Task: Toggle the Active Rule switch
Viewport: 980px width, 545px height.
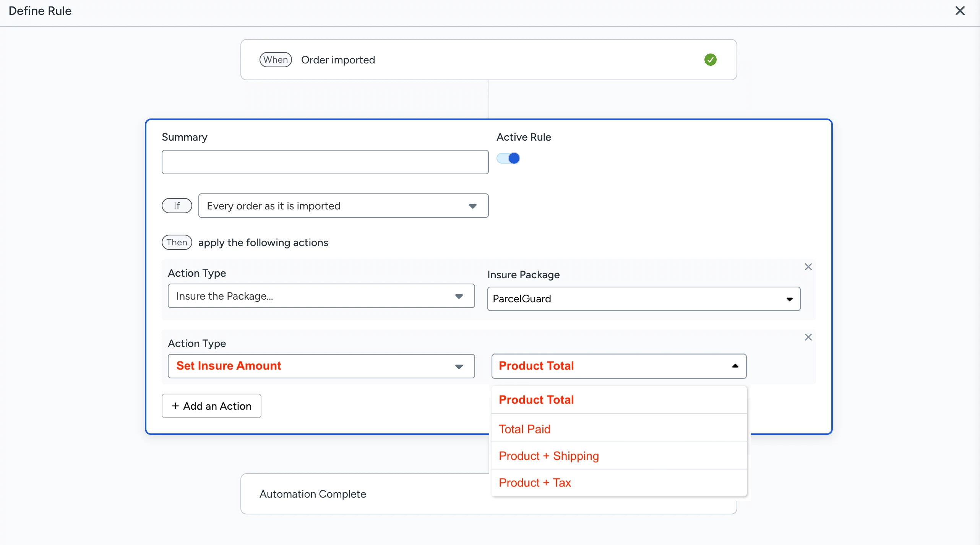Action: click(x=508, y=158)
